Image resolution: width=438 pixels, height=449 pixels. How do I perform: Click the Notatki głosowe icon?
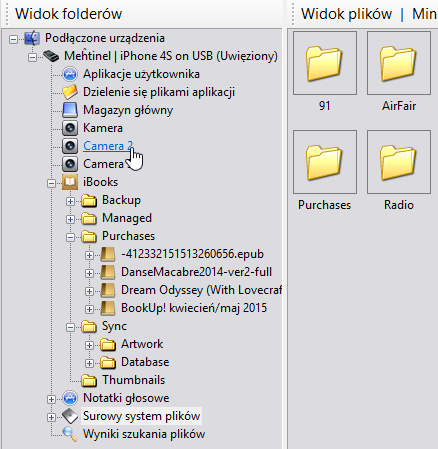[70, 398]
